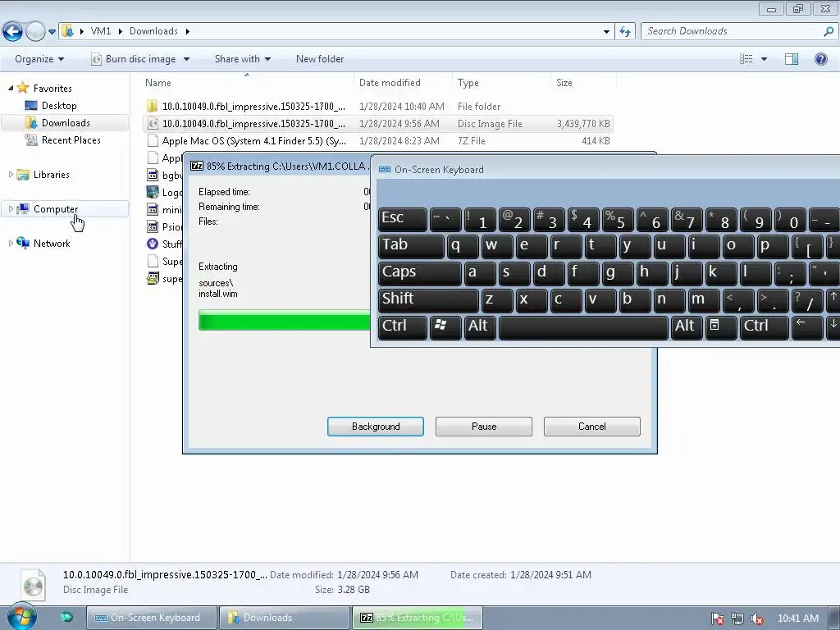Click the muted volume tray icon

pos(756,619)
